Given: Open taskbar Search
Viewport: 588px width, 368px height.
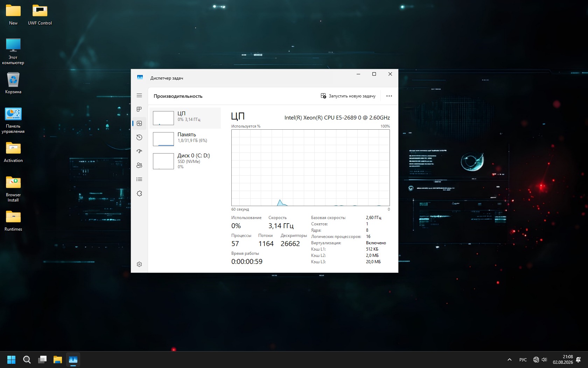Looking at the screenshot, I should pos(27,360).
